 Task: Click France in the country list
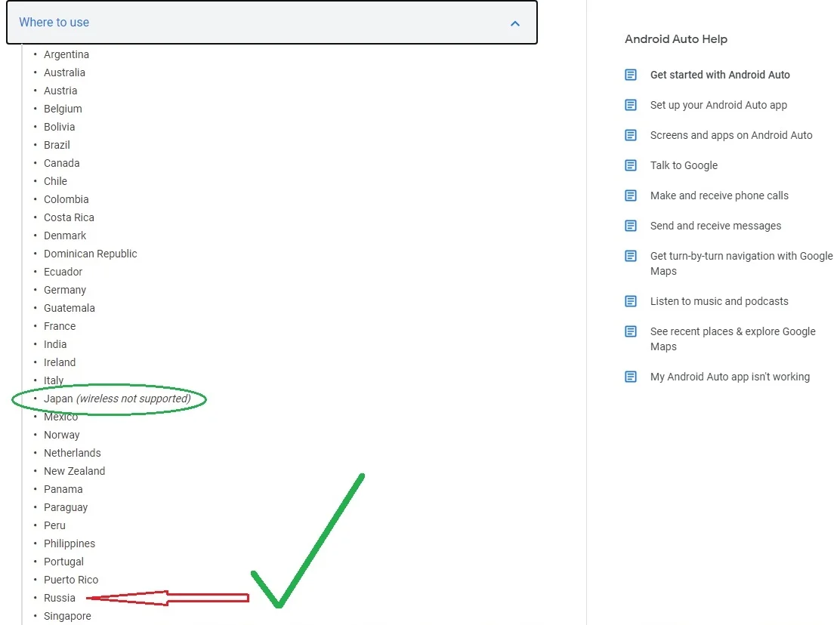(60, 326)
